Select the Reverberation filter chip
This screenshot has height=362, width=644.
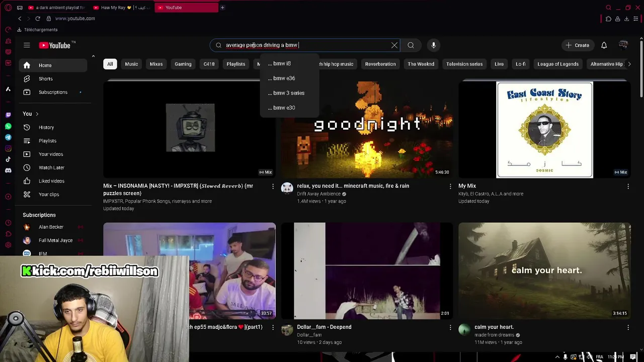coord(380,64)
